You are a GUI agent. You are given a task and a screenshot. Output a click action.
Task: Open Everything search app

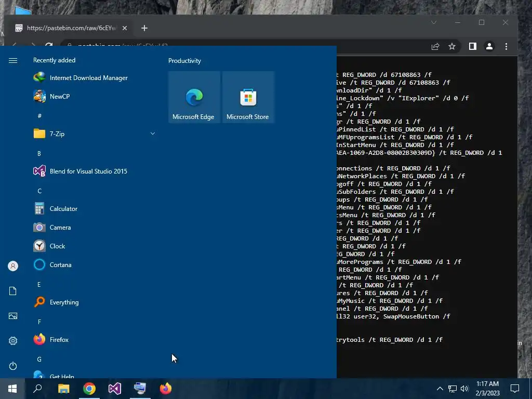pyautogui.click(x=95, y=302)
